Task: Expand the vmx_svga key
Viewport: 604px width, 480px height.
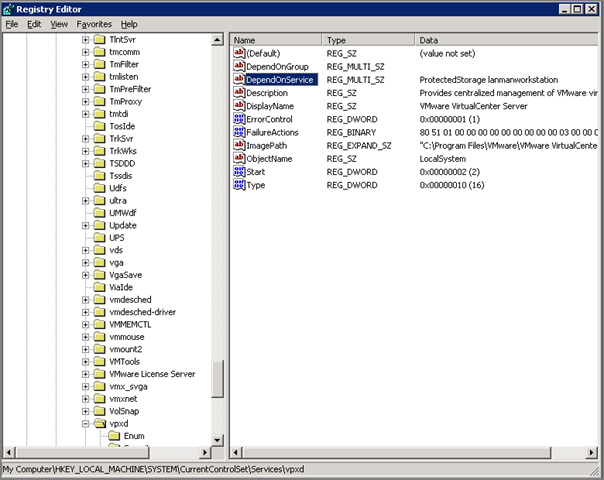Action: coord(86,386)
